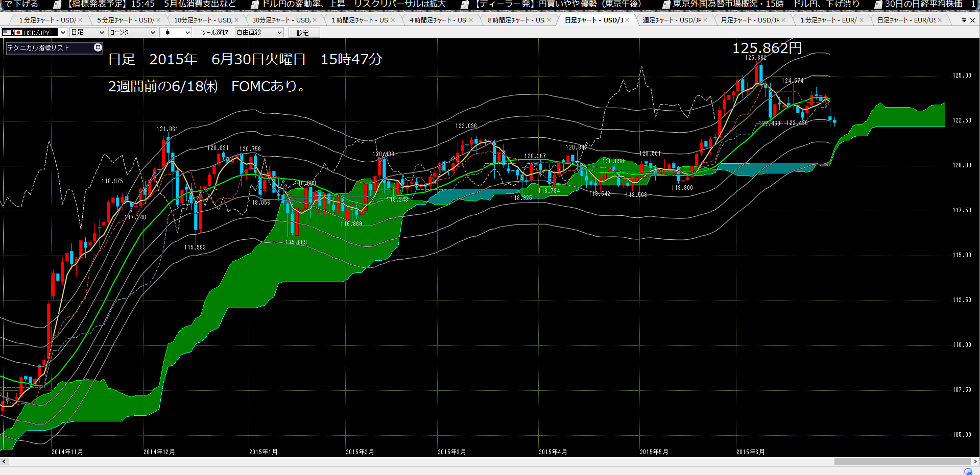This screenshot has width=980, height=475.
Task: Close the 月足チャート - USD/JP tab
Action: (x=783, y=20)
